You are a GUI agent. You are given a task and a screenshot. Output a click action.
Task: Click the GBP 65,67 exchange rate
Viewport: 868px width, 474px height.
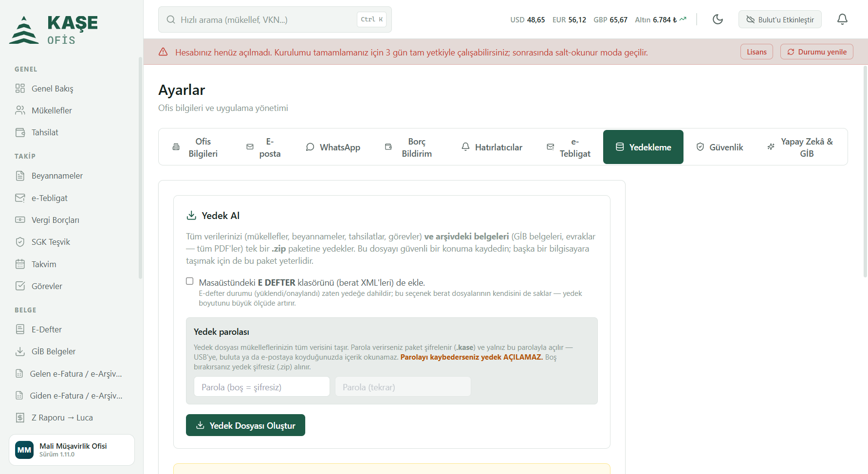click(x=610, y=20)
